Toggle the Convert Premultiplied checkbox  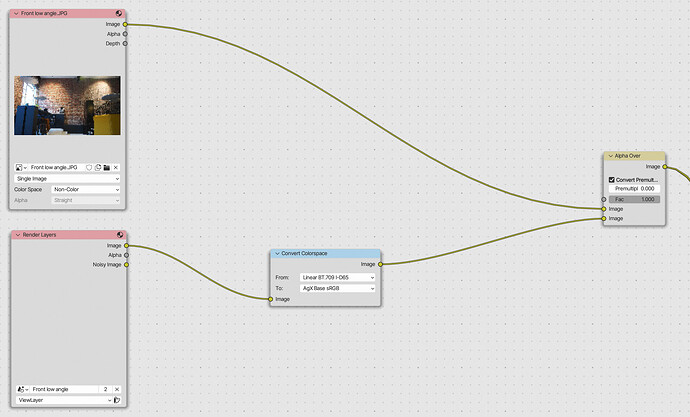[x=612, y=179]
